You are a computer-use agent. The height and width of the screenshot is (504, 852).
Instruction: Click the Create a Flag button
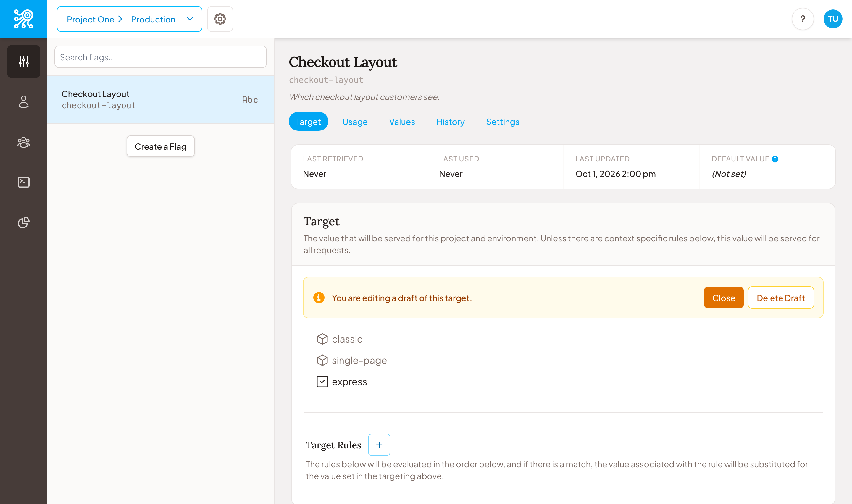[x=160, y=146]
